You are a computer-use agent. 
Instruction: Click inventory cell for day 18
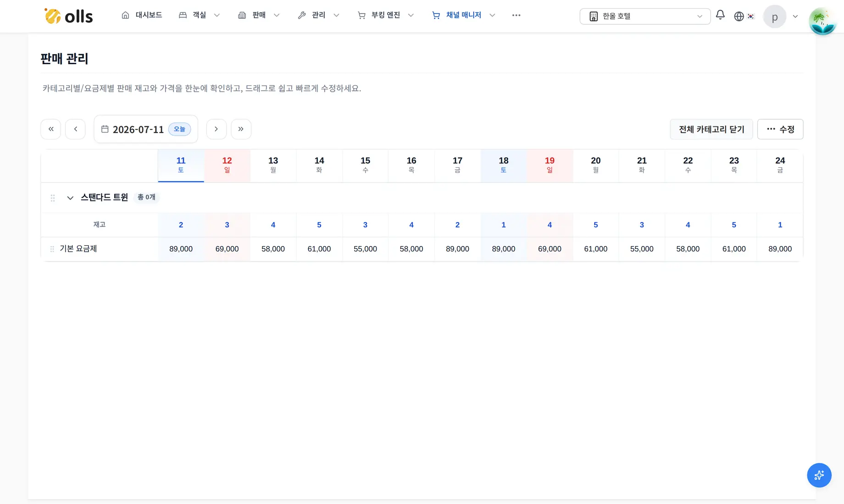coord(504,225)
